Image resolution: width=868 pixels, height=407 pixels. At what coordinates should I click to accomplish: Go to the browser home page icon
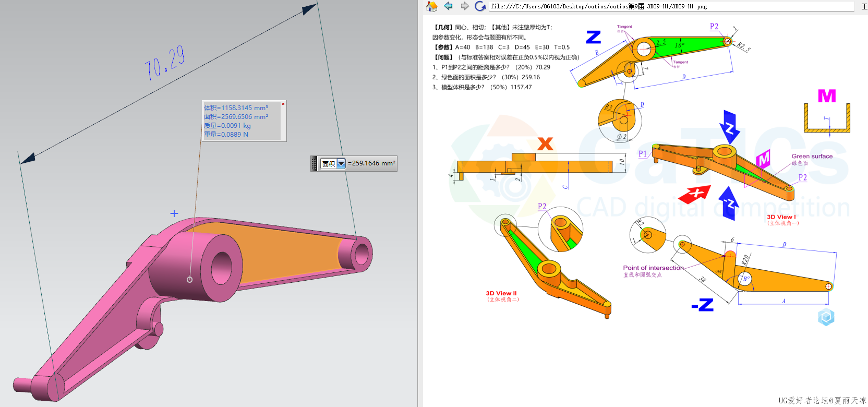pyautogui.click(x=432, y=6)
